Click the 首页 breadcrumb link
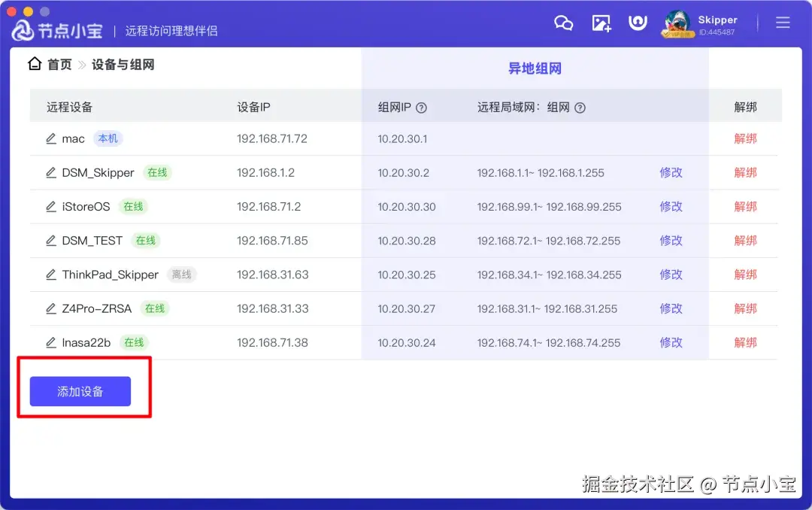Image resolution: width=812 pixels, height=510 pixels. click(59, 64)
